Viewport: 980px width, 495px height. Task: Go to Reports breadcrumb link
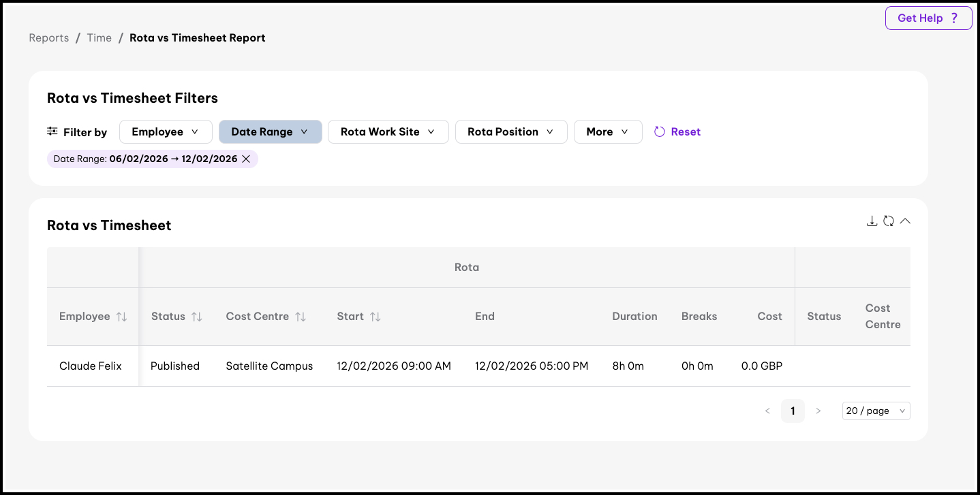click(x=49, y=38)
